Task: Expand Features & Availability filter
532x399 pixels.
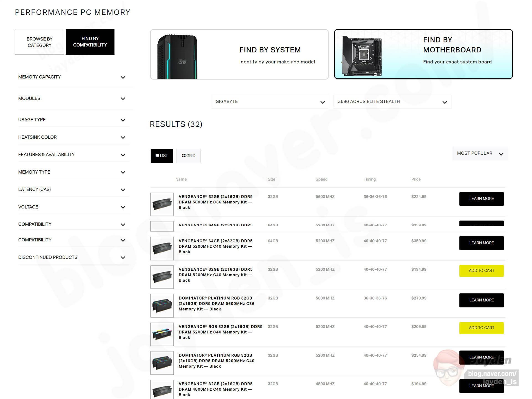Action: [x=72, y=155]
